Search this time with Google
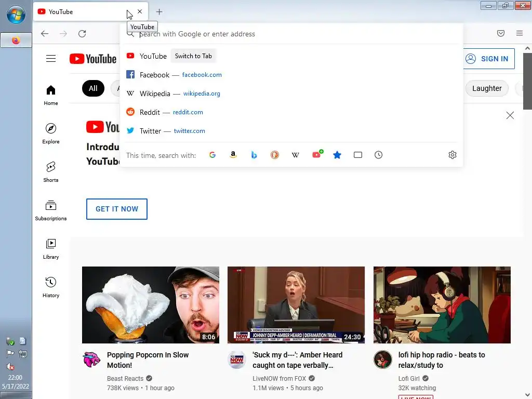 point(212,155)
